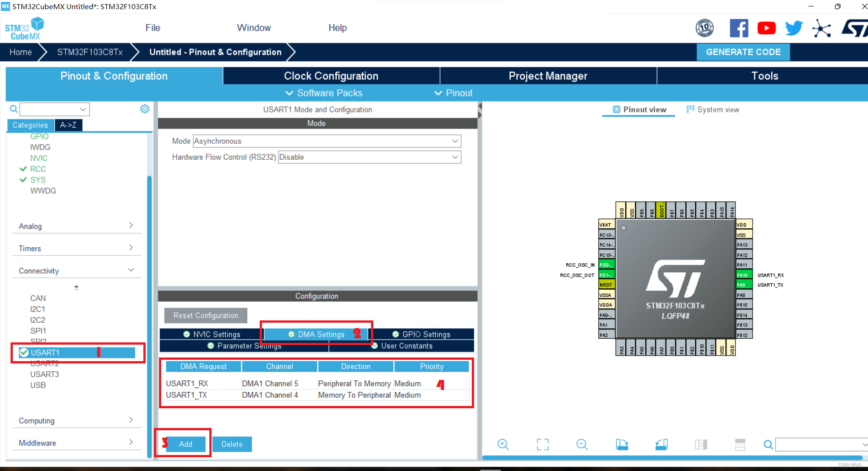
Task: Open the Software Packs dropdown
Action: [324, 93]
